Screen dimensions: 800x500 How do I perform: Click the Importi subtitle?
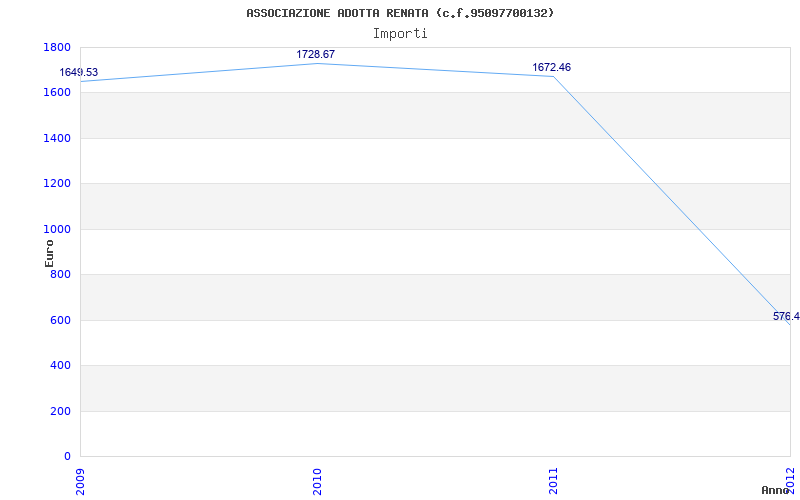pyautogui.click(x=400, y=33)
